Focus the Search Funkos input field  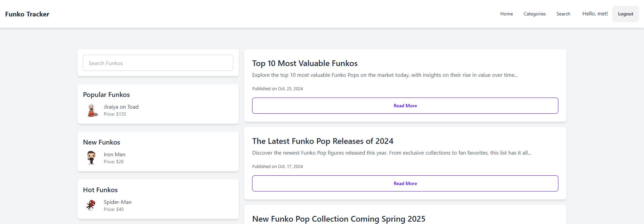(158, 63)
